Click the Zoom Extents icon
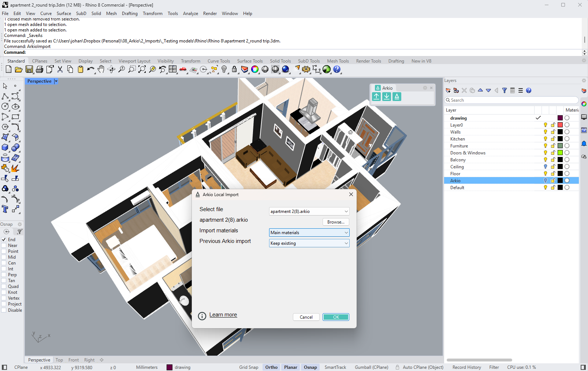The width and height of the screenshot is (588, 371). click(x=142, y=69)
